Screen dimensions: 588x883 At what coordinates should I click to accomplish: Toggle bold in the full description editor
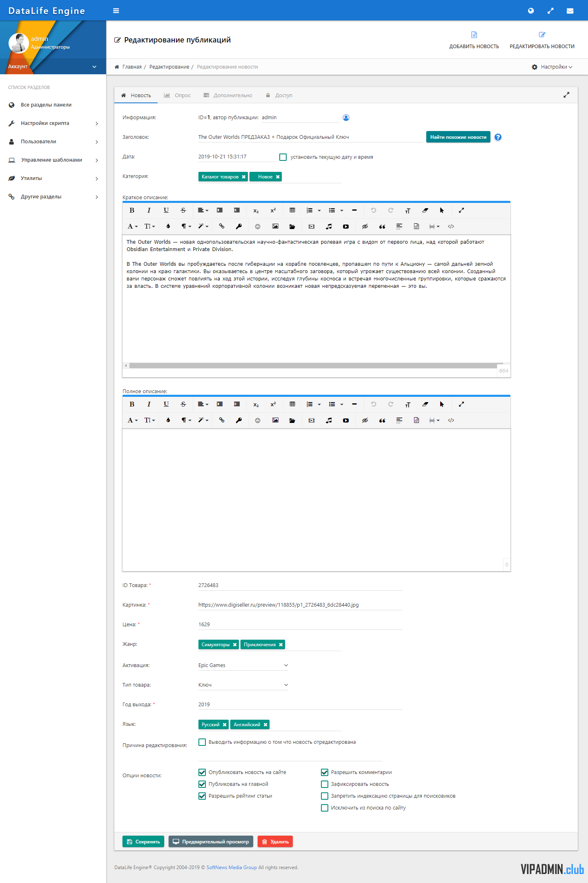(x=132, y=404)
